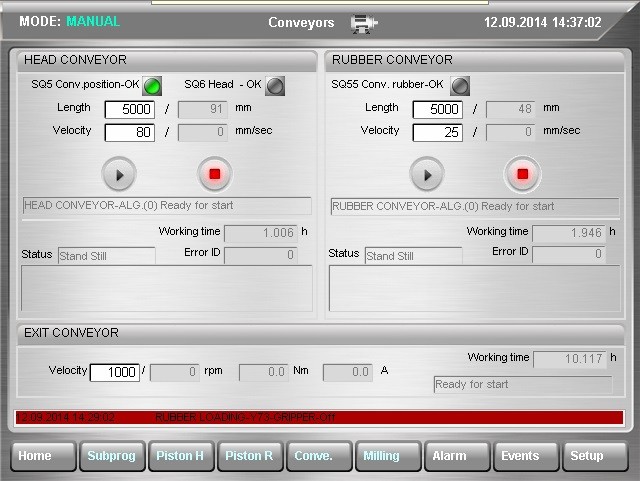Click the SQ55 Conv. rubber-OK indicator
The width and height of the screenshot is (640, 481).
460,86
